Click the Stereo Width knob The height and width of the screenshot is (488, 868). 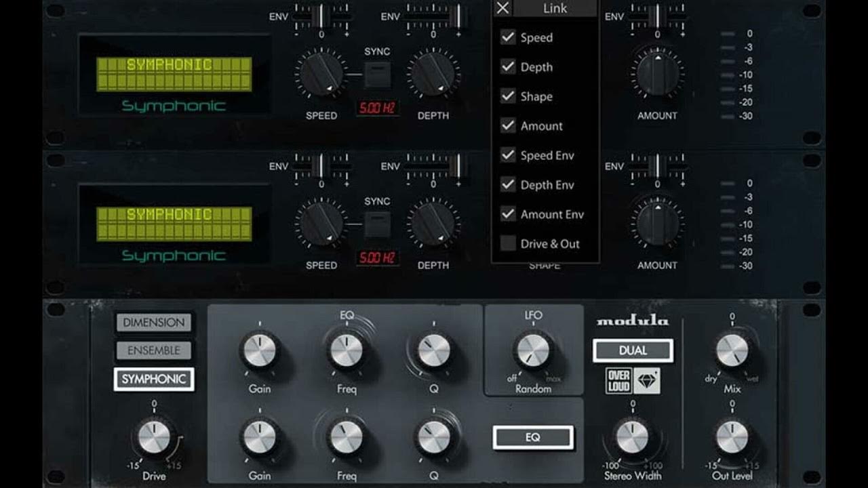[632, 438]
